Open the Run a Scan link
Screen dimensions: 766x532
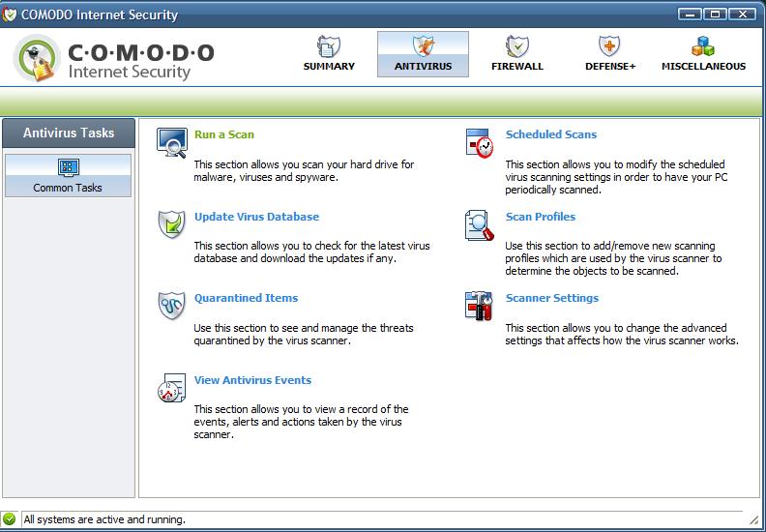click(x=224, y=134)
